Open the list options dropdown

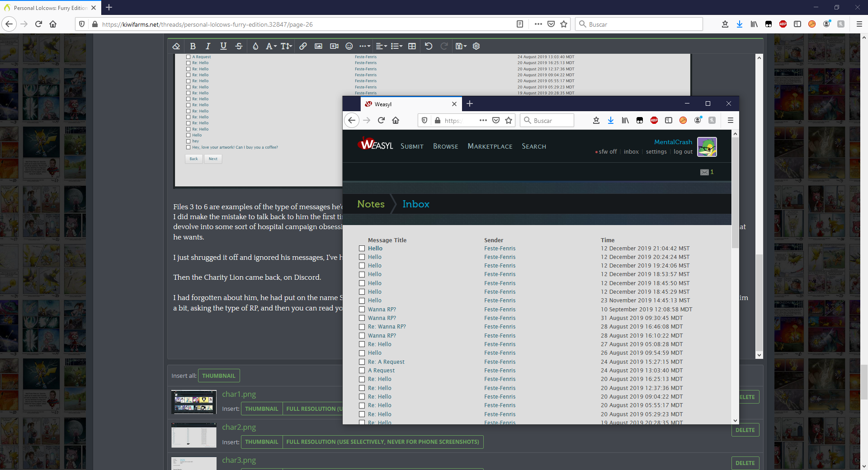click(396, 46)
